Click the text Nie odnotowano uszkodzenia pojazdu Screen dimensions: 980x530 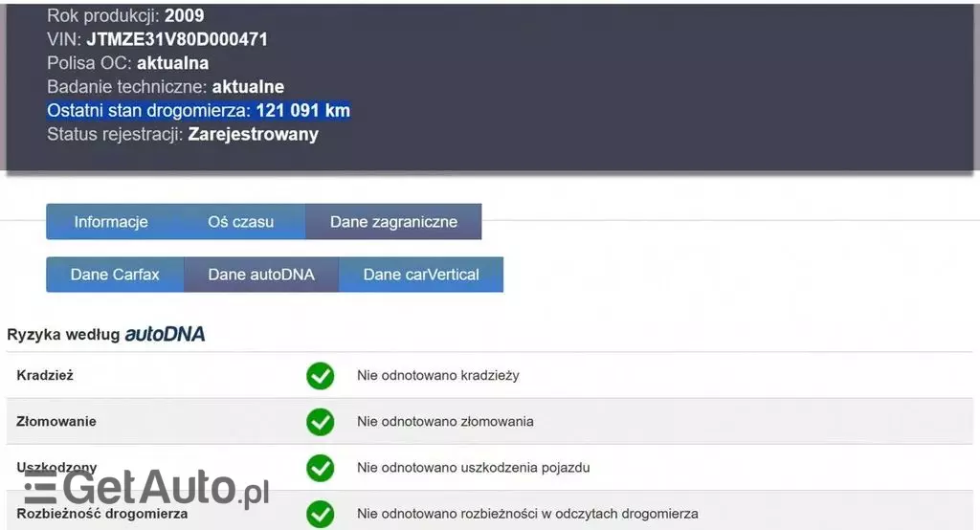(x=473, y=468)
